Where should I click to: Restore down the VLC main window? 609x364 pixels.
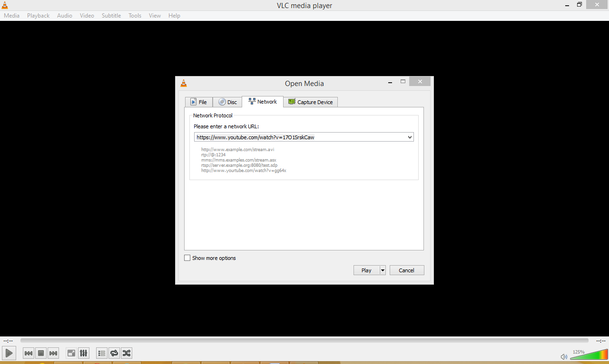click(580, 5)
